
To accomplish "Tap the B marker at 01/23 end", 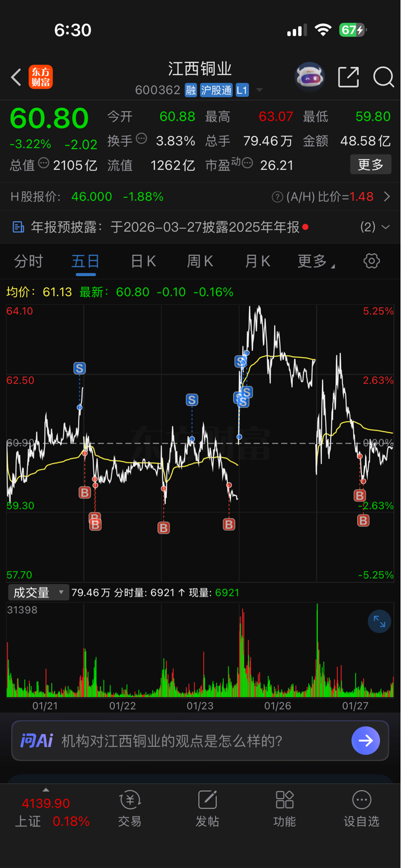I will point(229,524).
